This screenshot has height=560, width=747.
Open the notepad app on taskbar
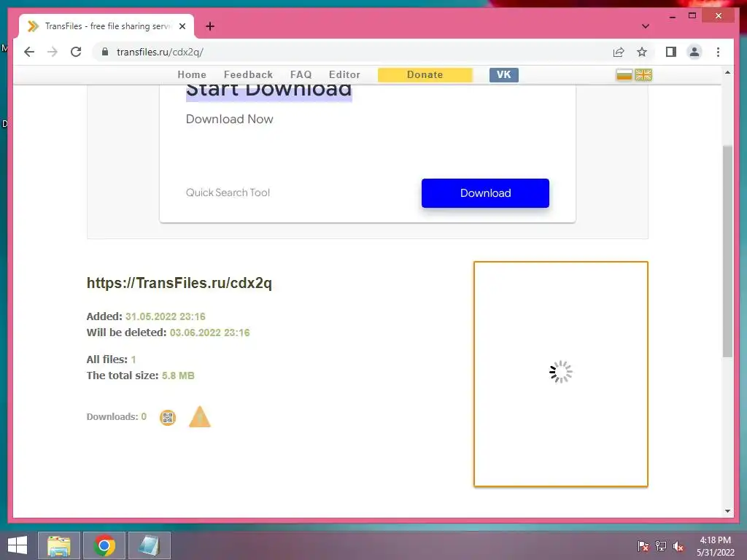[150, 545]
